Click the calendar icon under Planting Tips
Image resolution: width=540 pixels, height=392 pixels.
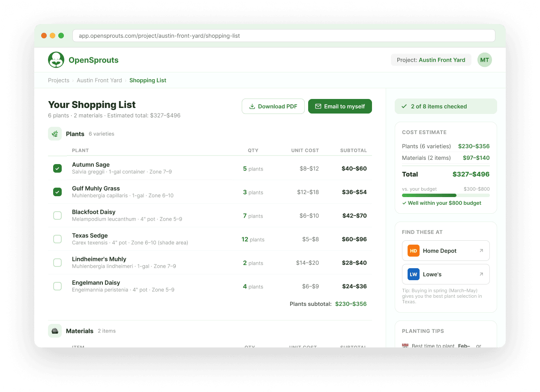click(x=405, y=345)
